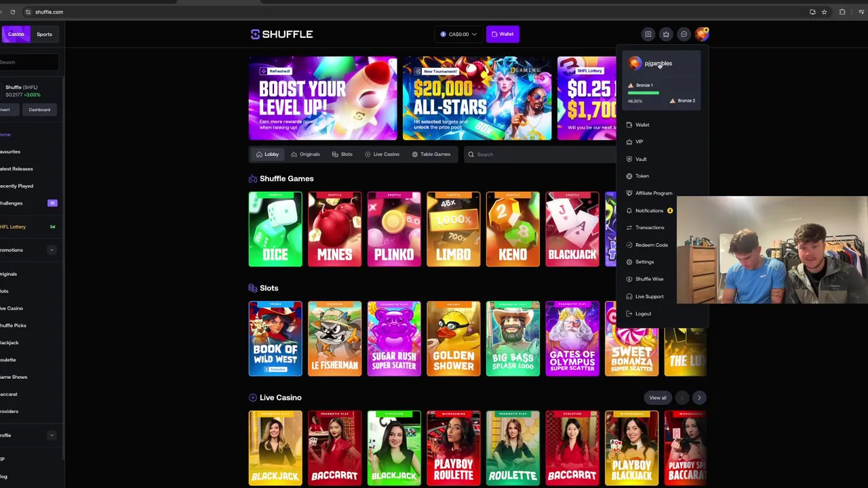Select the Originals tab
Screen dimensions: 868x488
point(305,155)
